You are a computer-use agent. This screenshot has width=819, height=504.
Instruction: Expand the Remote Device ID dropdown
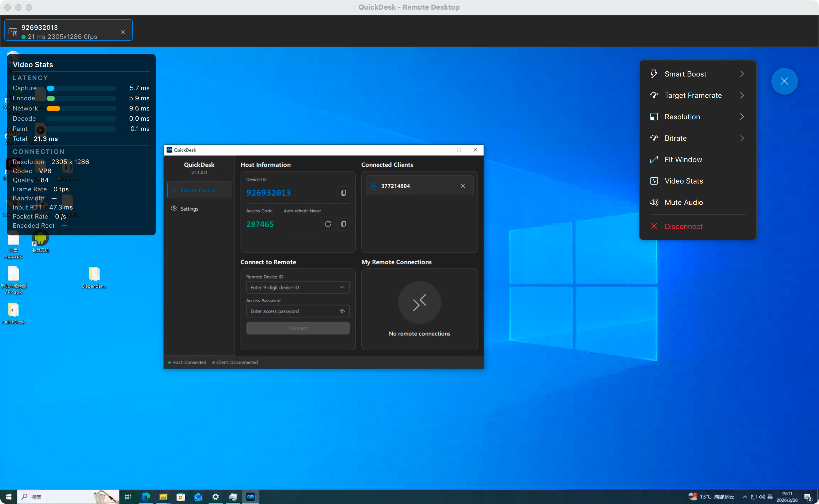pyautogui.click(x=342, y=287)
